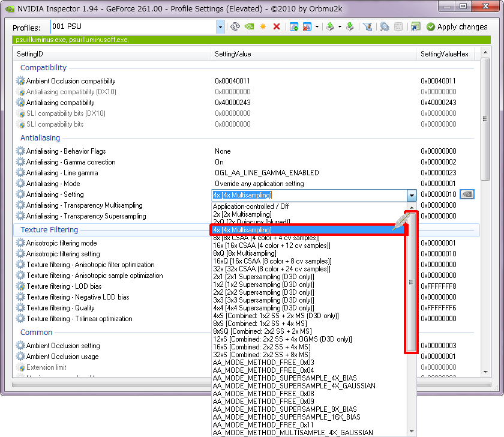Create a new profile with the star icon
The height and width of the screenshot is (437, 504).
263,26
